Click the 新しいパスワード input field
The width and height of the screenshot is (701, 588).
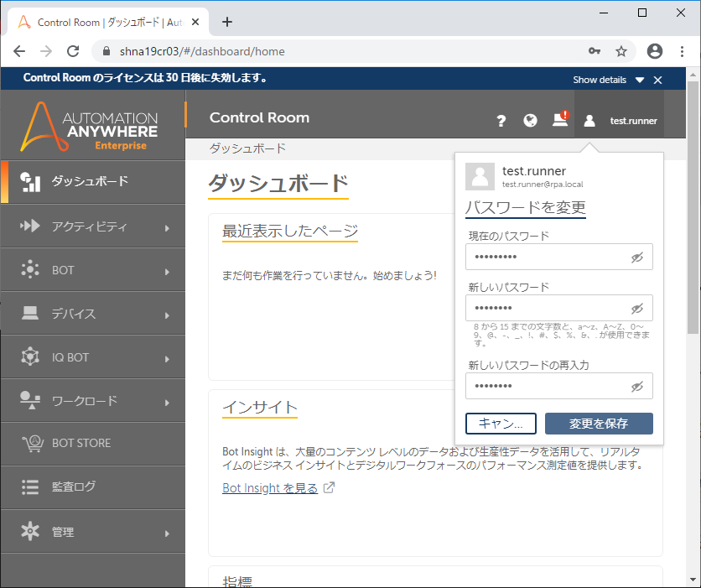558,308
